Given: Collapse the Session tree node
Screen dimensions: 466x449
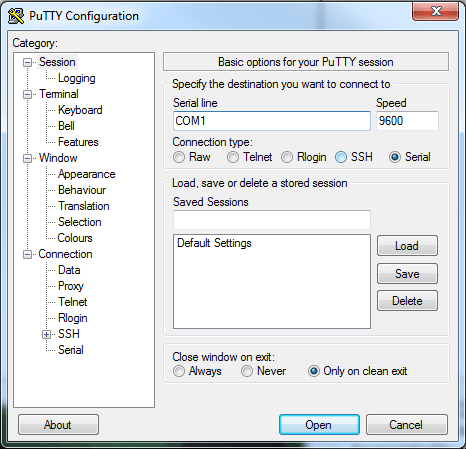Looking at the screenshot, I should (28, 62).
